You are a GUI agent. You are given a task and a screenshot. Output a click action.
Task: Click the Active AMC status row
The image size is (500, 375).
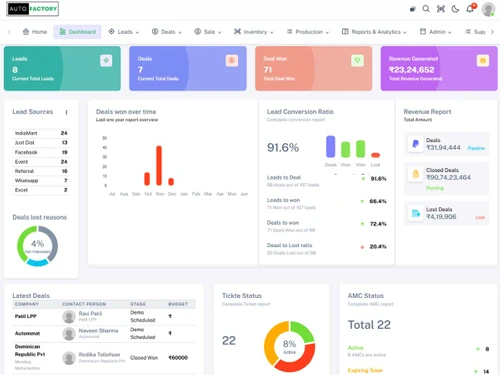(418, 351)
